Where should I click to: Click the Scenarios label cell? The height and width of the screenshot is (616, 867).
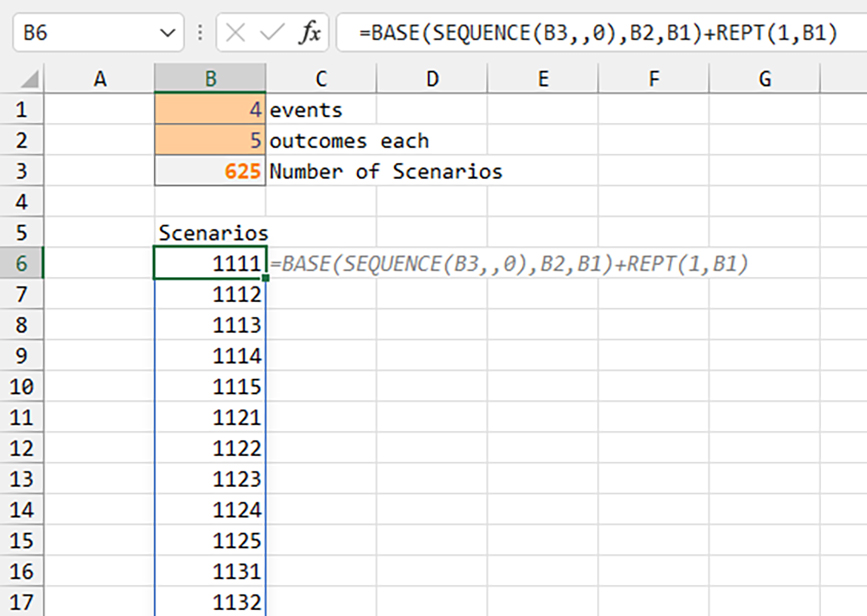210,232
